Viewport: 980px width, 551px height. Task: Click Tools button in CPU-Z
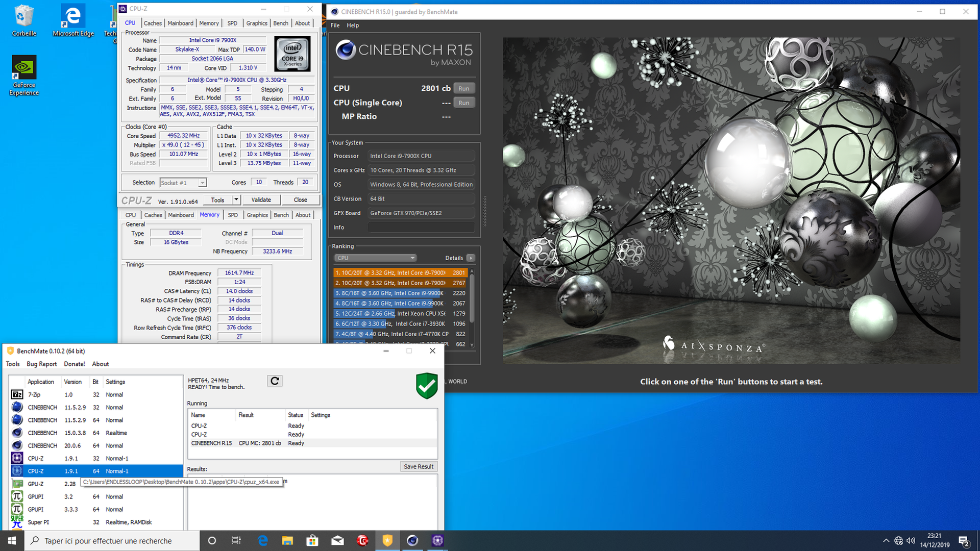tap(217, 200)
